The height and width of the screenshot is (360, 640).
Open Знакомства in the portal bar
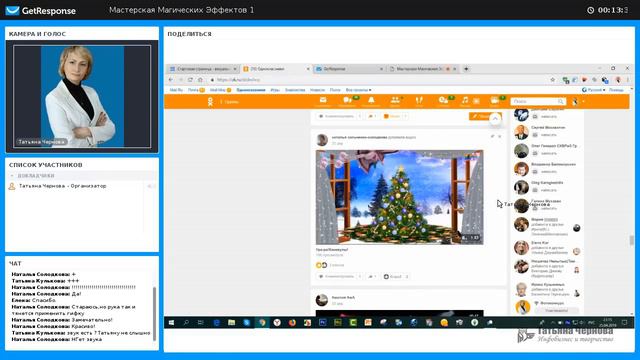pos(295,90)
